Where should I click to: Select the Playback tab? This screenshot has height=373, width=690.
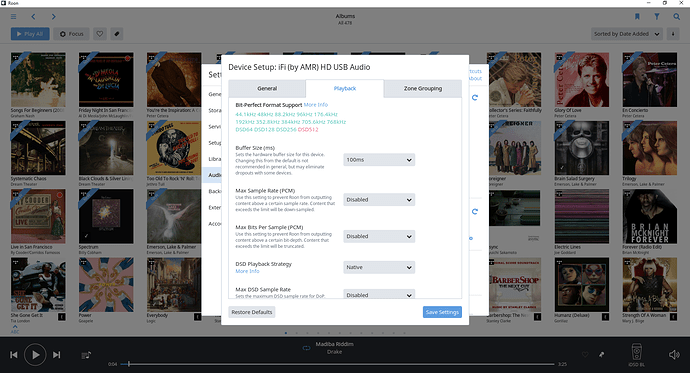[345, 88]
